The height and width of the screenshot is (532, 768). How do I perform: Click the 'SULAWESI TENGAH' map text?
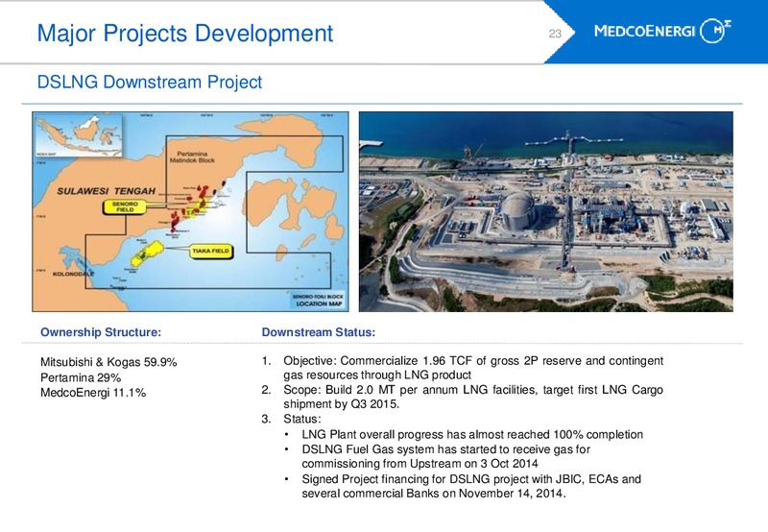(x=107, y=191)
